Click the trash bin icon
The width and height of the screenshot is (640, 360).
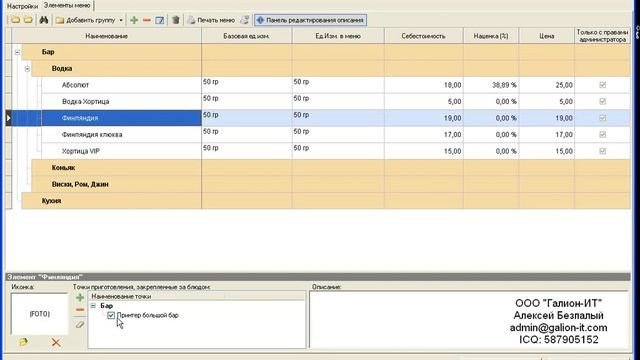click(x=176, y=20)
